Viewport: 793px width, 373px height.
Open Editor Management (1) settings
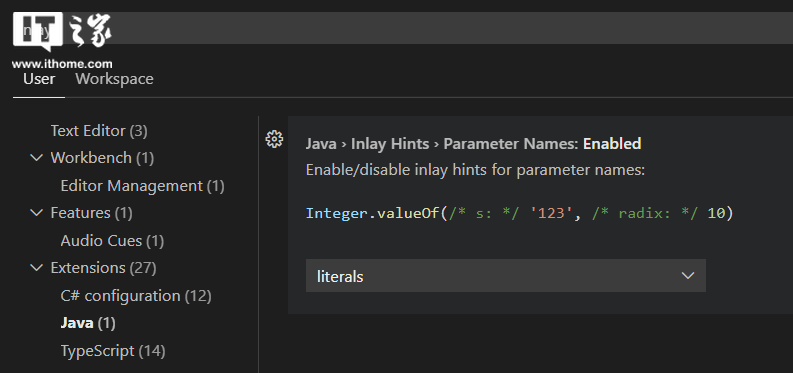(143, 185)
